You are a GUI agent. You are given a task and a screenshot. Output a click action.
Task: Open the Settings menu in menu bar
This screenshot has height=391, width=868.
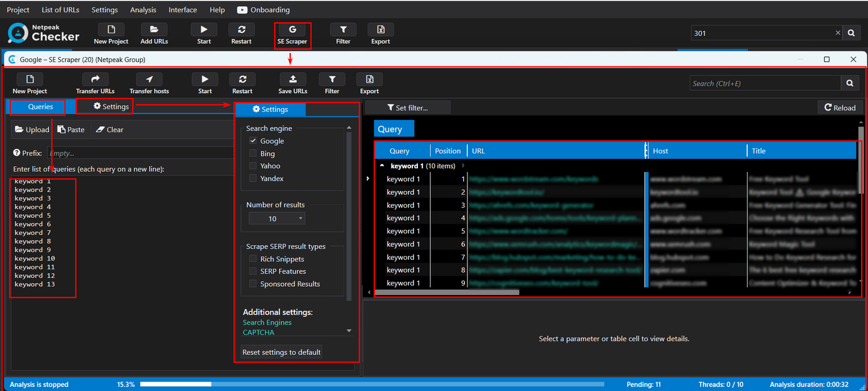pos(104,10)
